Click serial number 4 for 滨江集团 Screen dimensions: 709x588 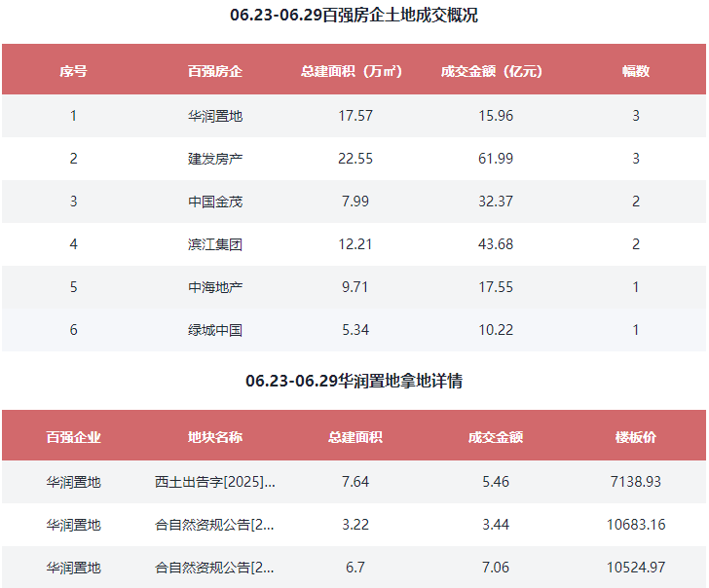click(73, 244)
